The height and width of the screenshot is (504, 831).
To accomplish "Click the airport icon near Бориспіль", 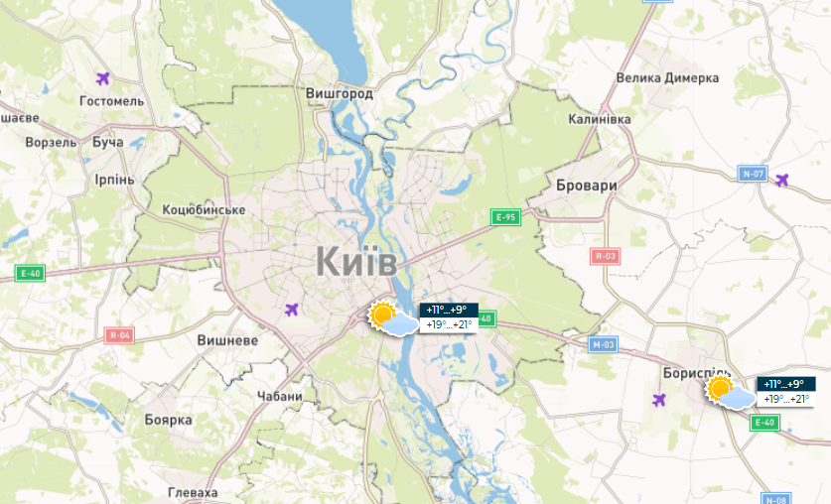I will pyautogui.click(x=659, y=400).
